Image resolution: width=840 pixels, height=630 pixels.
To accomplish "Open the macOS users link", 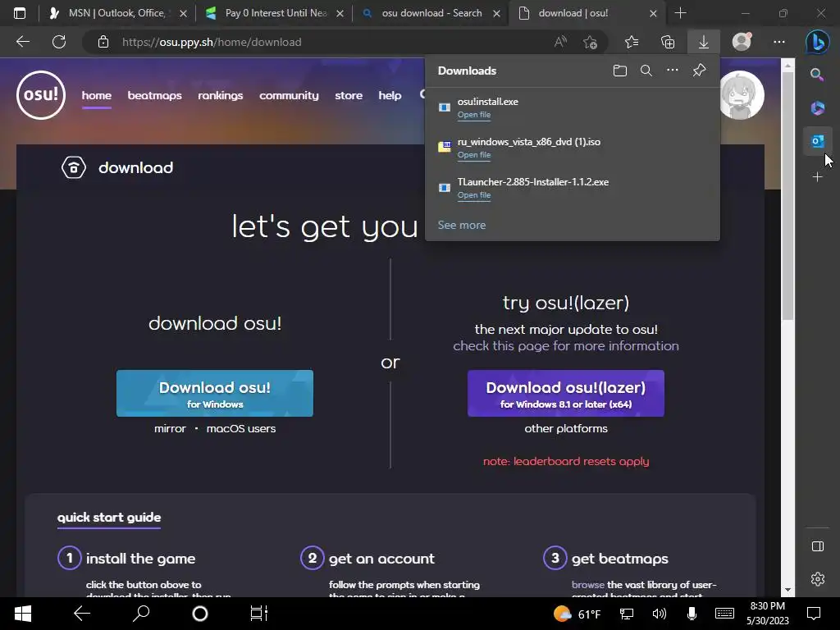I will (241, 428).
